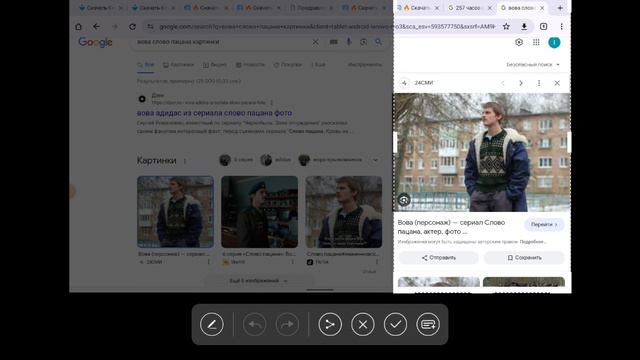Search image with Lens icon on preview photo

404,200
